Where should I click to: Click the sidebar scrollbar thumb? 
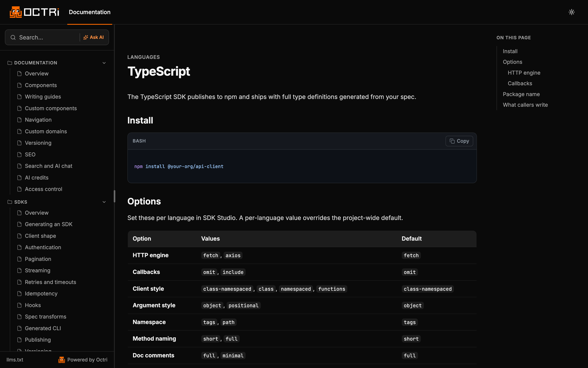pyautogui.click(x=115, y=196)
